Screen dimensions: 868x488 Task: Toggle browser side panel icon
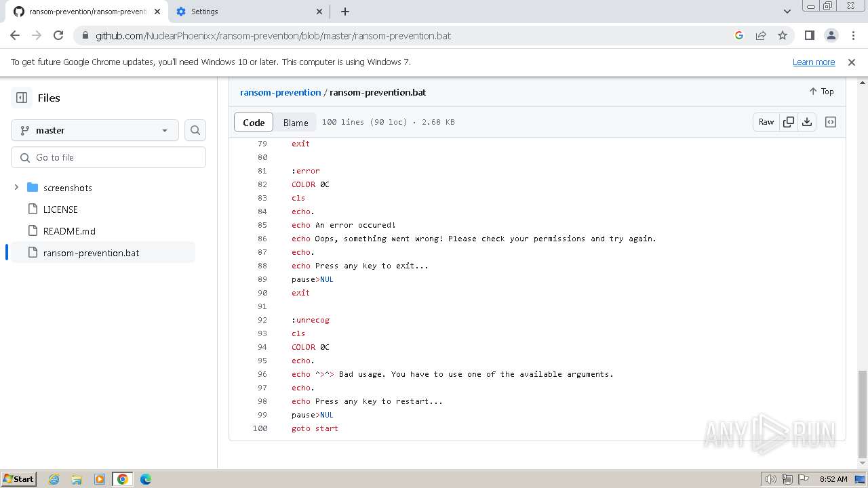pyautogui.click(x=809, y=35)
